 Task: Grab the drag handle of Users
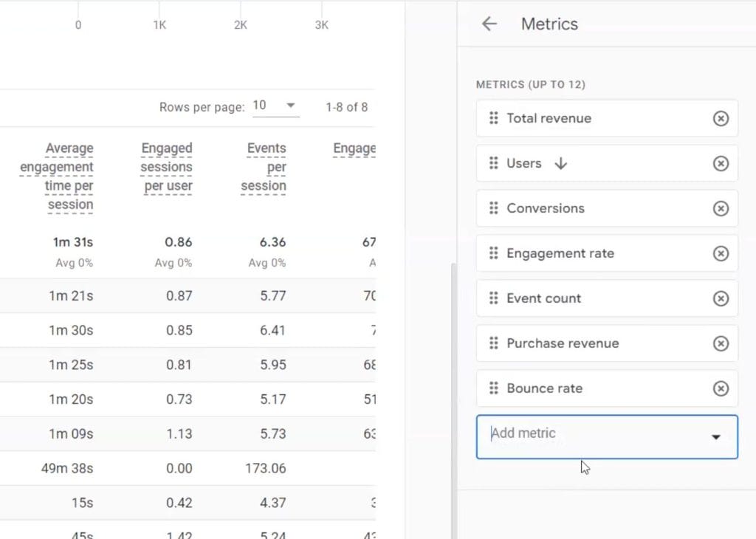pos(493,163)
